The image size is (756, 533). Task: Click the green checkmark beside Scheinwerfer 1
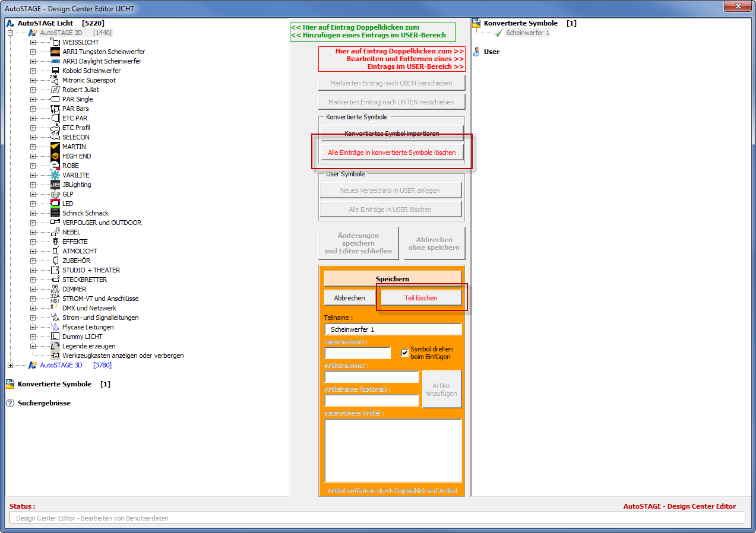[499, 33]
